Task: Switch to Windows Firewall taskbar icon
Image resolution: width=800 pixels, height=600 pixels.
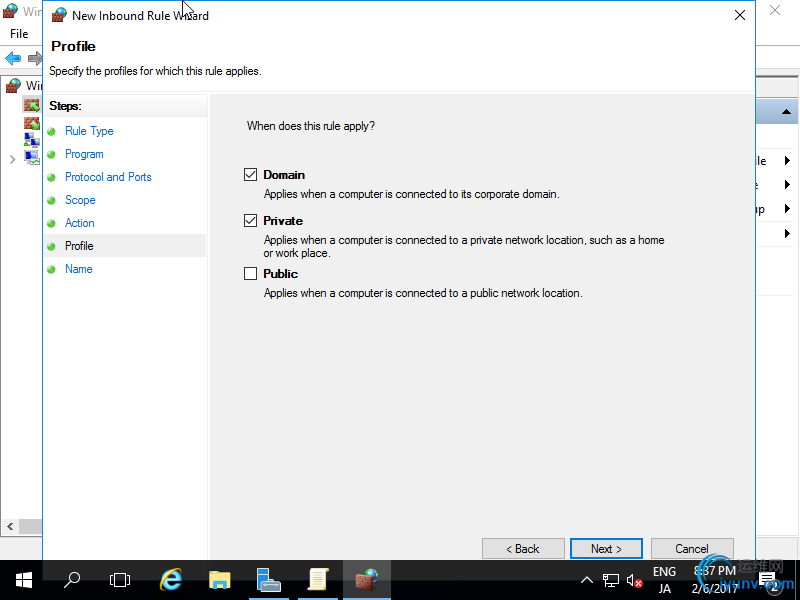Action: click(367, 580)
